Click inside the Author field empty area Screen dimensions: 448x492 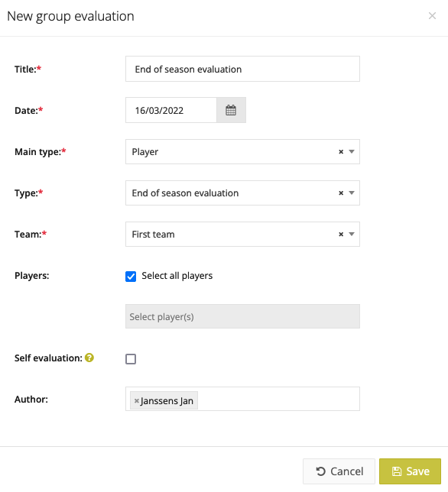point(278,399)
